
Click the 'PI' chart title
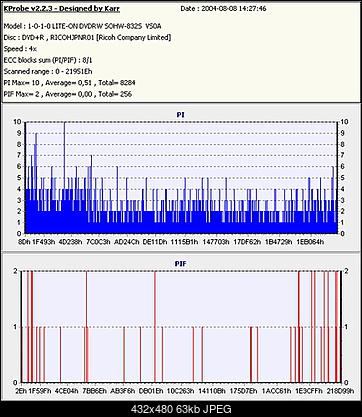181,115
